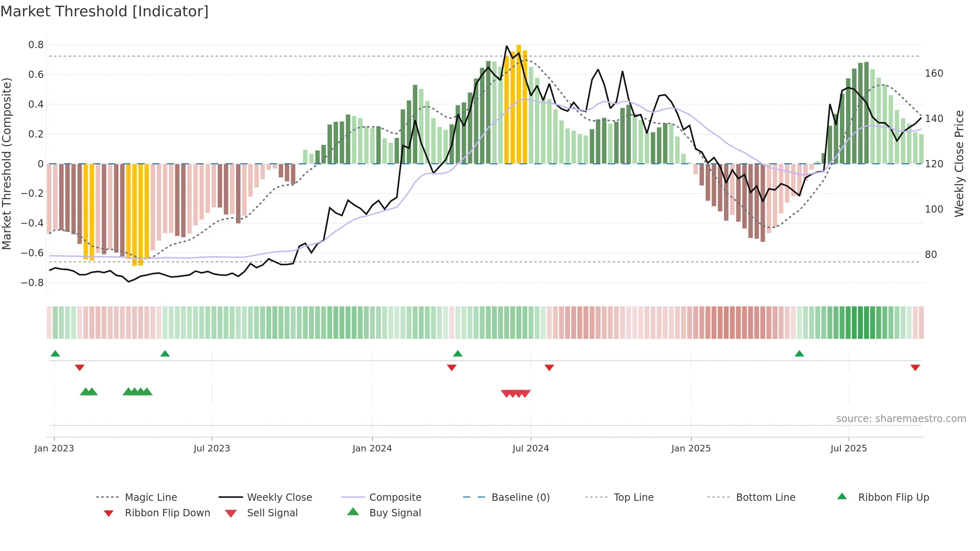Click the 0.8 left axis tick label
The image size is (980, 551).
pyautogui.click(x=36, y=45)
